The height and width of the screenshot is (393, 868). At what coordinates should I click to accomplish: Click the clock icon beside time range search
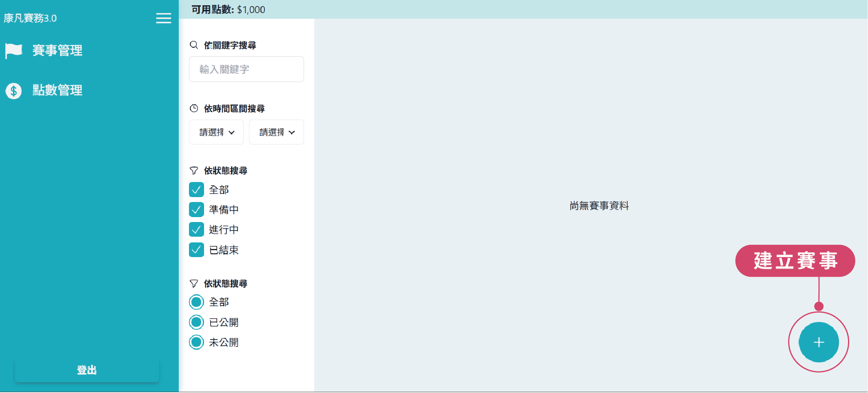(x=194, y=109)
